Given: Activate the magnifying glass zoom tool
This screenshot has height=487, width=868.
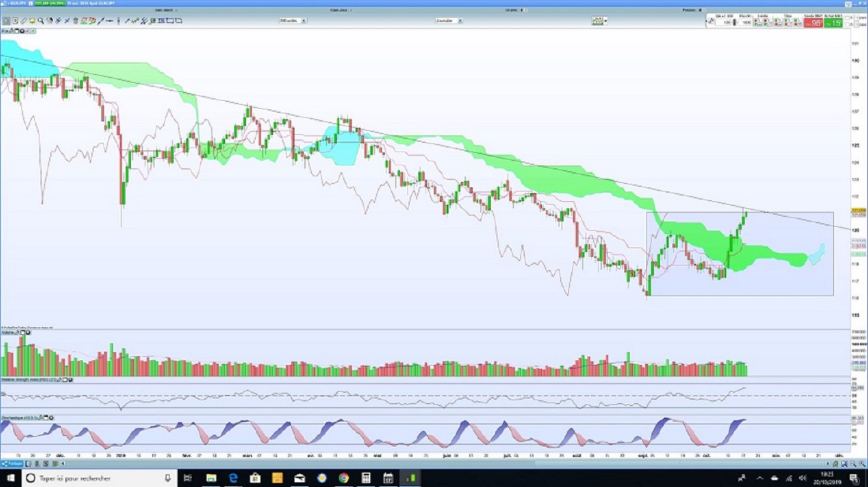Looking at the screenshot, I should pyautogui.click(x=41, y=21).
